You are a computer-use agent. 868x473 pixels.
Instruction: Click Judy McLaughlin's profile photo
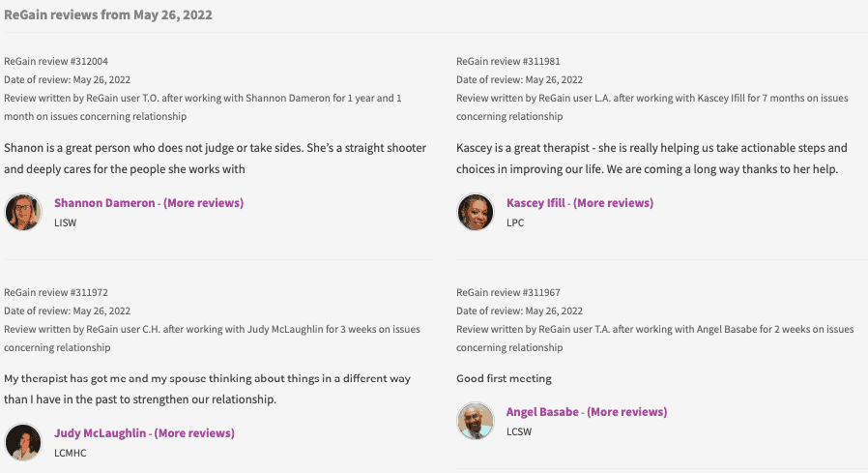[23, 442]
